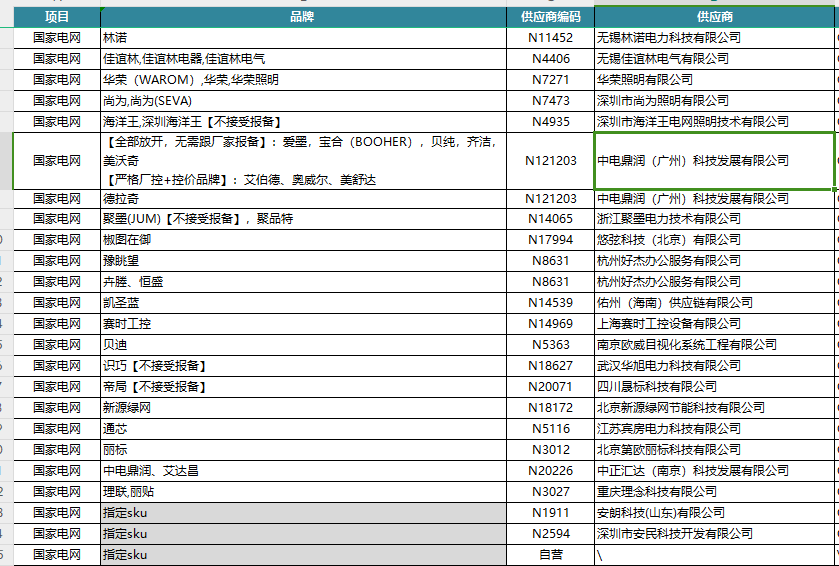Click supplier code N7271

click(551, 80)
